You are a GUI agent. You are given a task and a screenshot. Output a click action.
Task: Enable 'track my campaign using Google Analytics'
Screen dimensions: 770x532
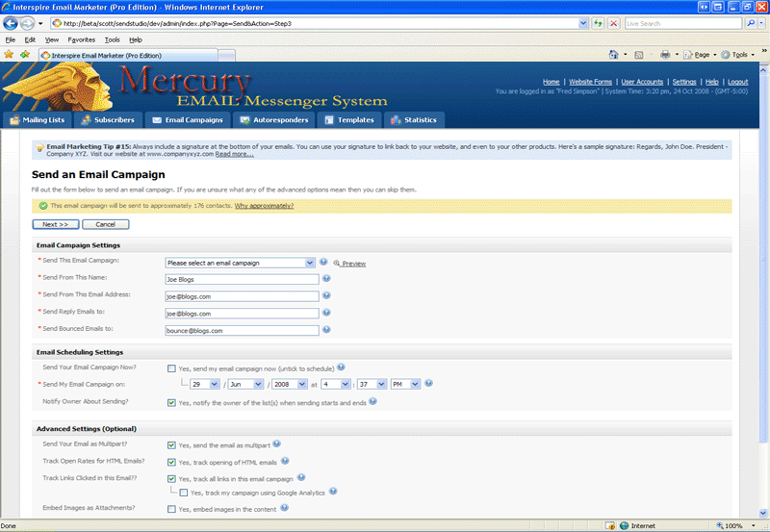[184, 493]
